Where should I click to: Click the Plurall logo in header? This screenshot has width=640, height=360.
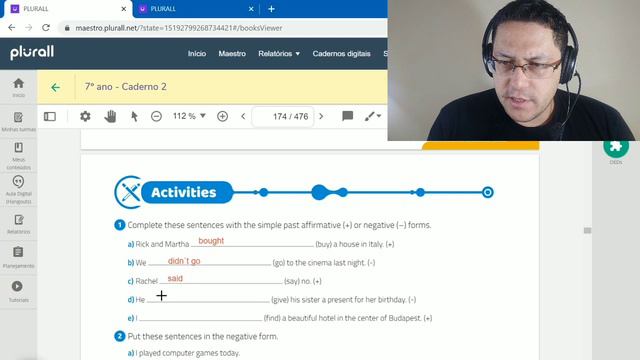(32, 52)
